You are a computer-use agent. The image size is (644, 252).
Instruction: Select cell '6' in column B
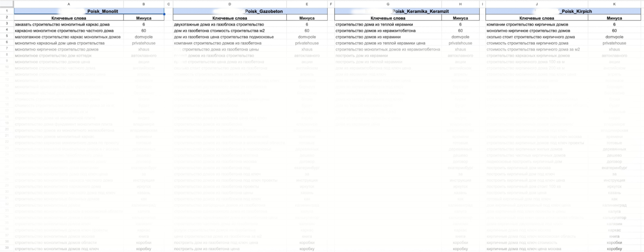pyautogui.click(x=144, y=24)
